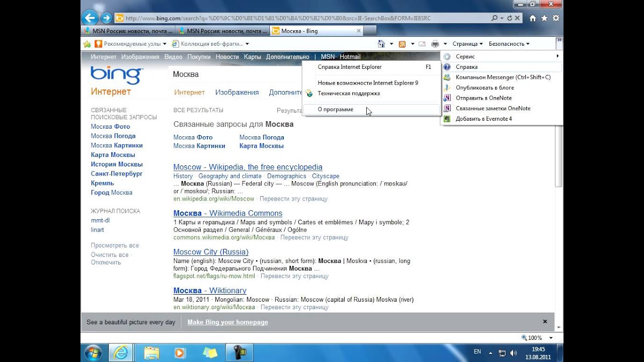
Task: Click the Print printer icon
Action: point(436,44)
